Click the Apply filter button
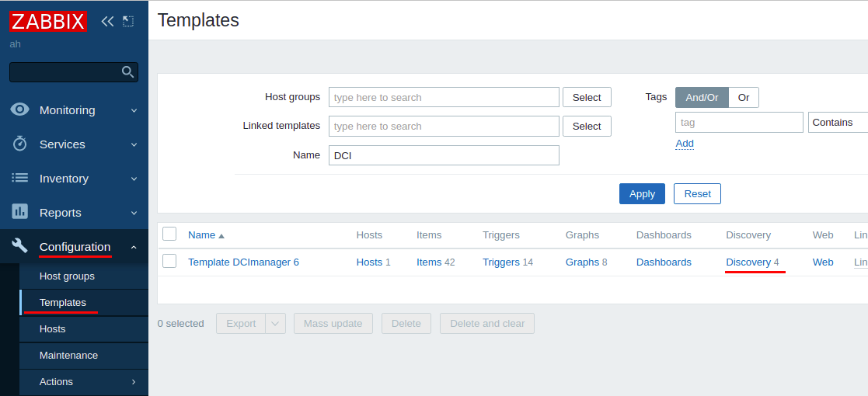 [x=642, y=193]
